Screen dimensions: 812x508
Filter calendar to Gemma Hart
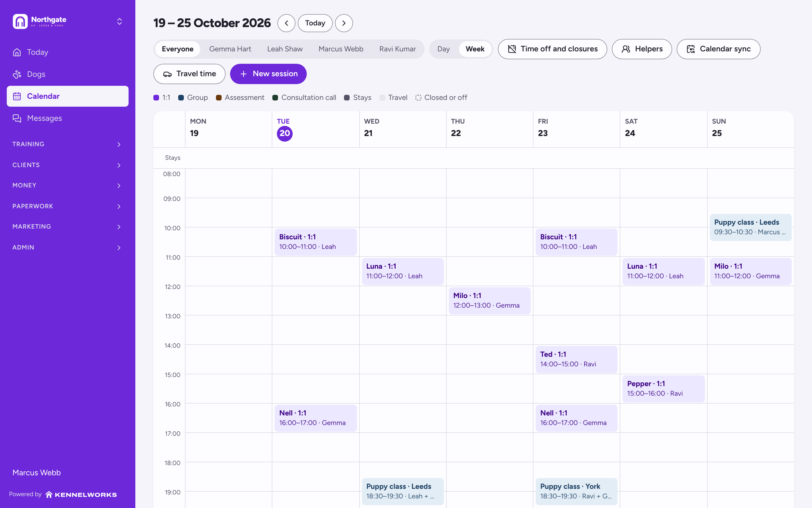pyautogui.click(x=230, y=49)
